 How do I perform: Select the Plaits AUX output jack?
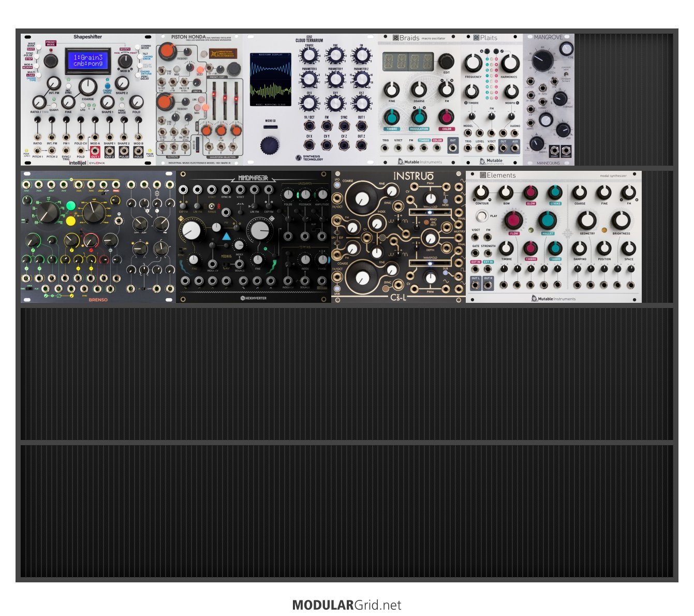click(515, 148)
